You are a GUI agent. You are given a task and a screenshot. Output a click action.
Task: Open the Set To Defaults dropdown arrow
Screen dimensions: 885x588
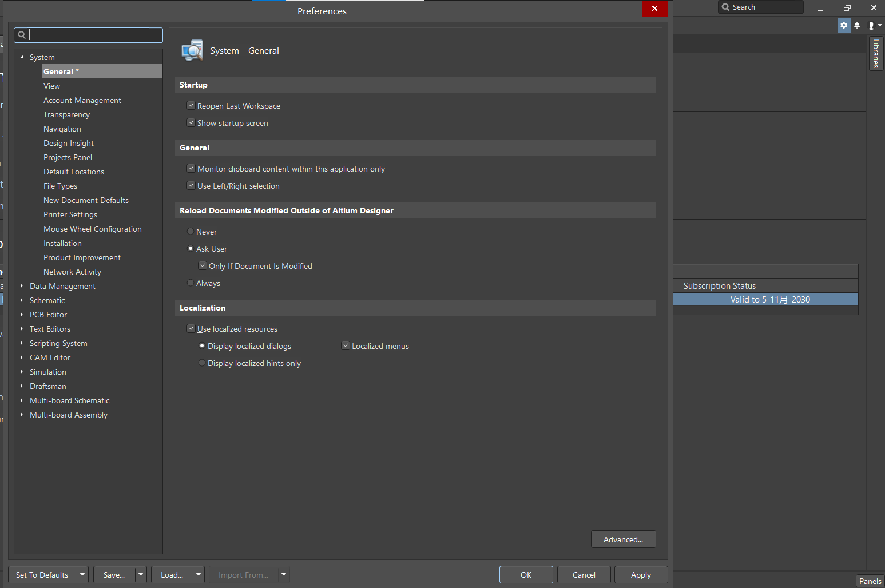(83, 574)
